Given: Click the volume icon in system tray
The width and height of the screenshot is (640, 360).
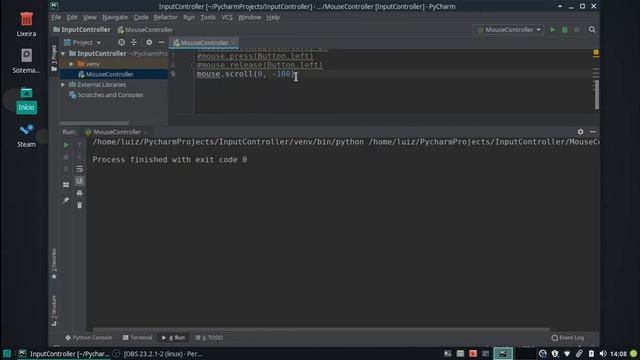Looking at the screenshot, I should [603, 353].
